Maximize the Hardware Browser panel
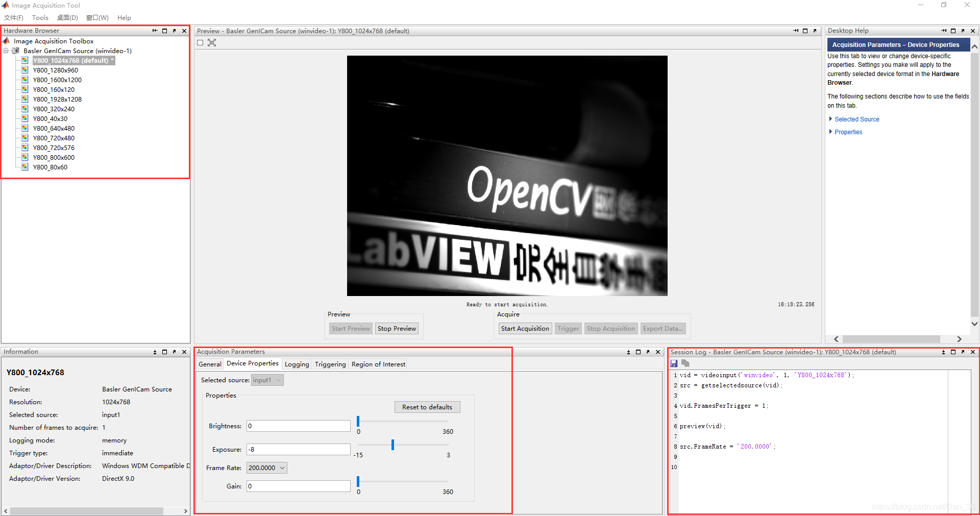This screenshot has width=980, height=516. click(164, 31)
